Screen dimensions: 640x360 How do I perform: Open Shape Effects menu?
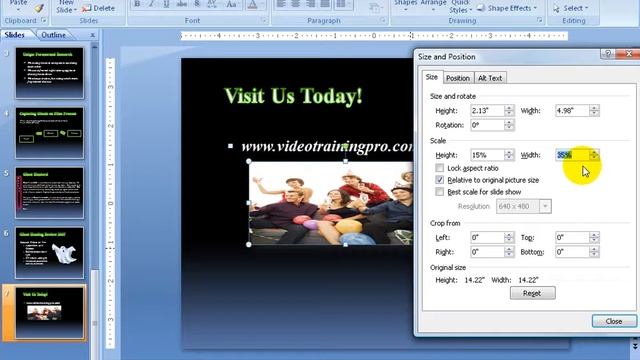tap(507, 8)
